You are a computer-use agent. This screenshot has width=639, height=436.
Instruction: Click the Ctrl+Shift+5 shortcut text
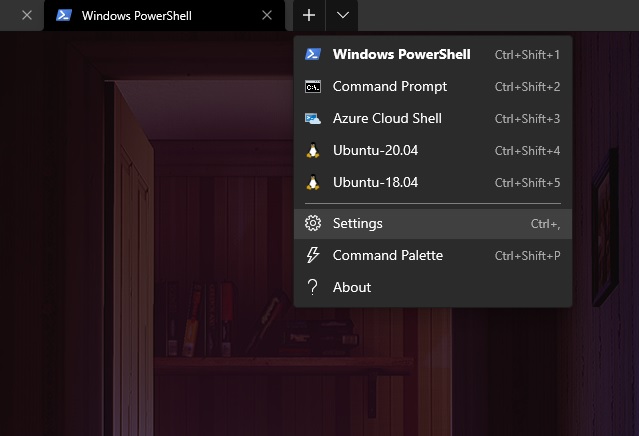(x=527, y=183)
